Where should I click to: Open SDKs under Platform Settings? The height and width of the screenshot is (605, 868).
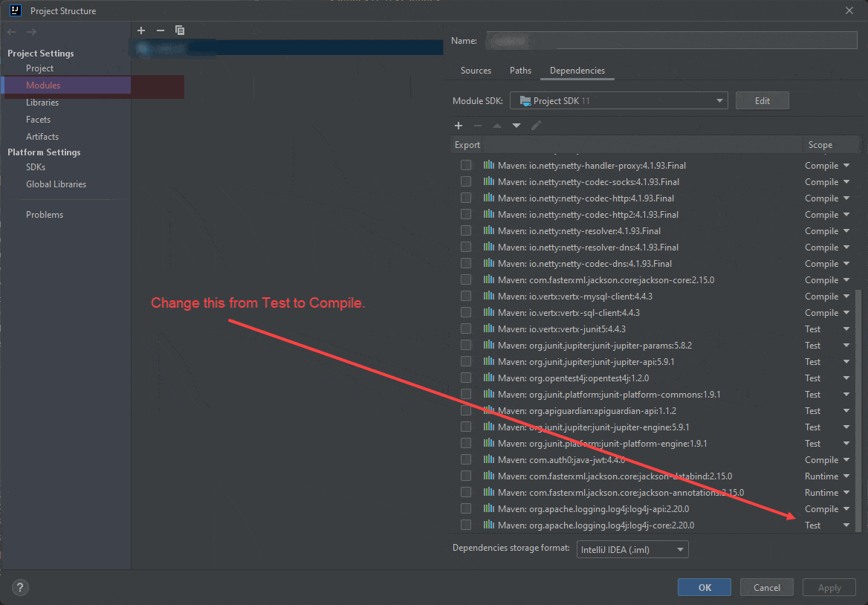(36, 167)
